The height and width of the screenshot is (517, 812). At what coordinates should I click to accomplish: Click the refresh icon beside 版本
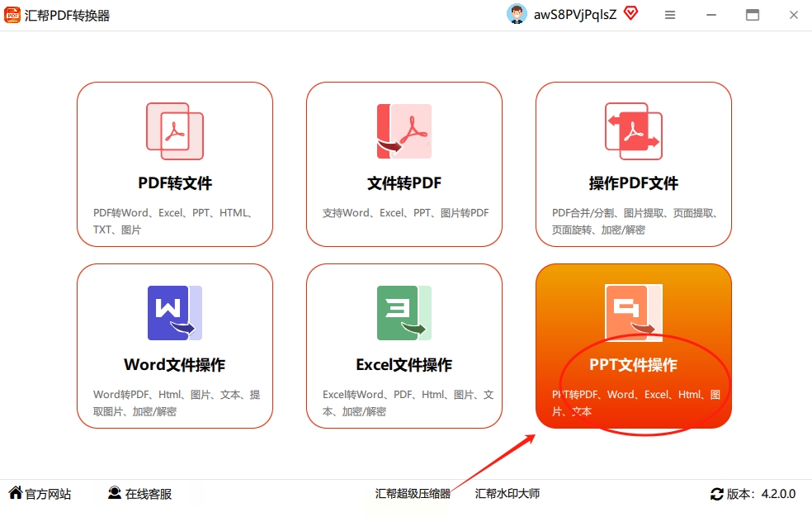tap(717, 494)
